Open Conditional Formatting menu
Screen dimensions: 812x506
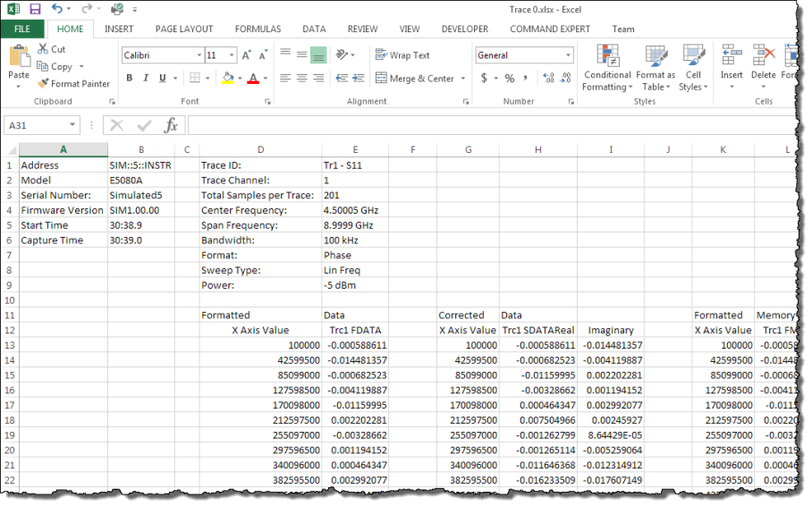607,68
